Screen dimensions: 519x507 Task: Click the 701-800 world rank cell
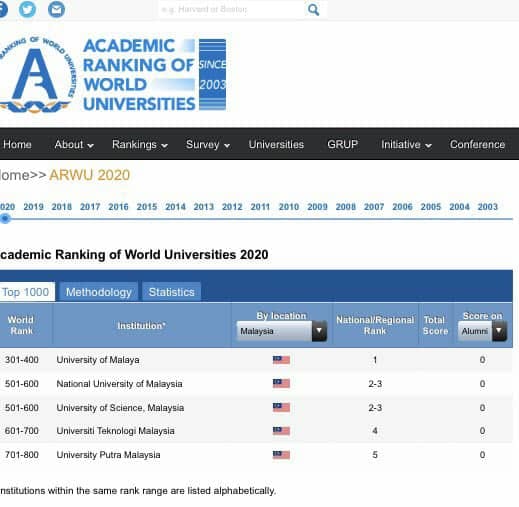tap(22, 455)
